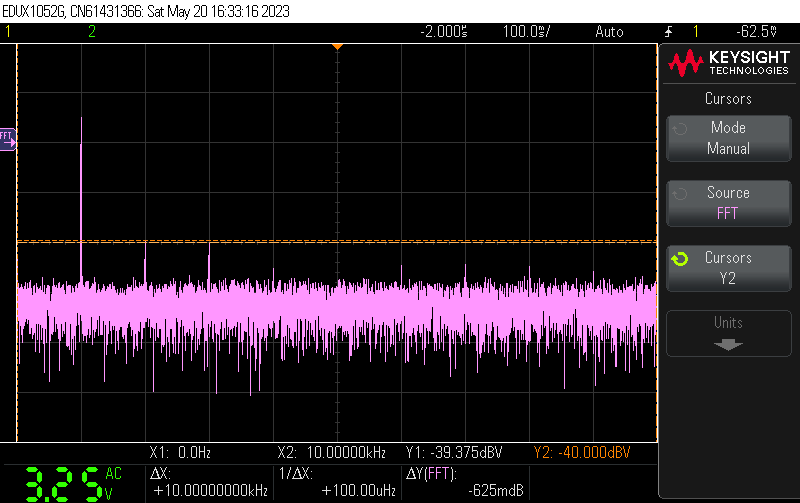
Task: Click the Auto trigger mode label
Action: coord(609,32)
